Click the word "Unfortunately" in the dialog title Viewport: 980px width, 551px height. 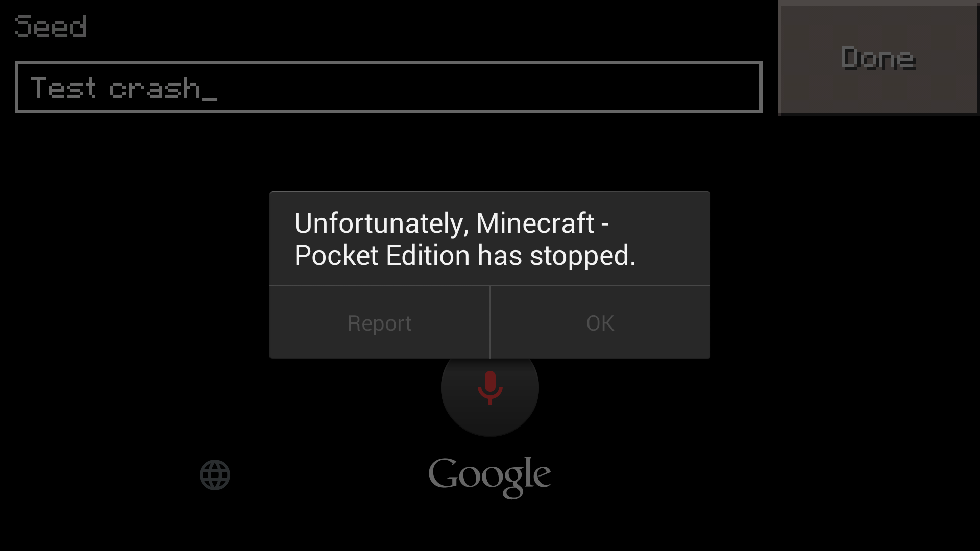(x=381, y=223)
